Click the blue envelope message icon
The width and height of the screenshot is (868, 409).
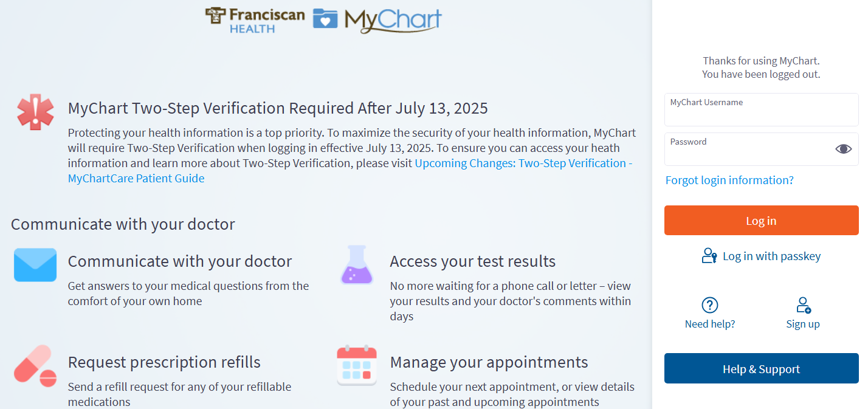click(x=35, y=265)
